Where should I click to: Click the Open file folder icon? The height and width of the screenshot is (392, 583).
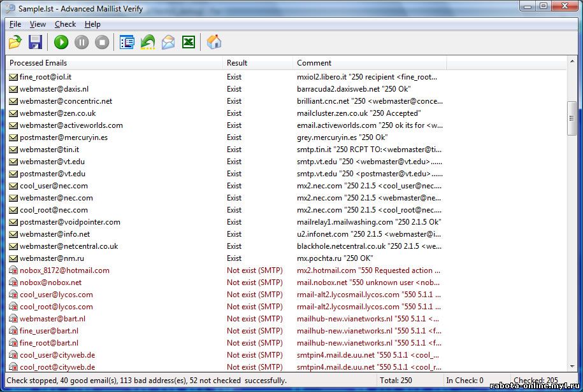15,43
